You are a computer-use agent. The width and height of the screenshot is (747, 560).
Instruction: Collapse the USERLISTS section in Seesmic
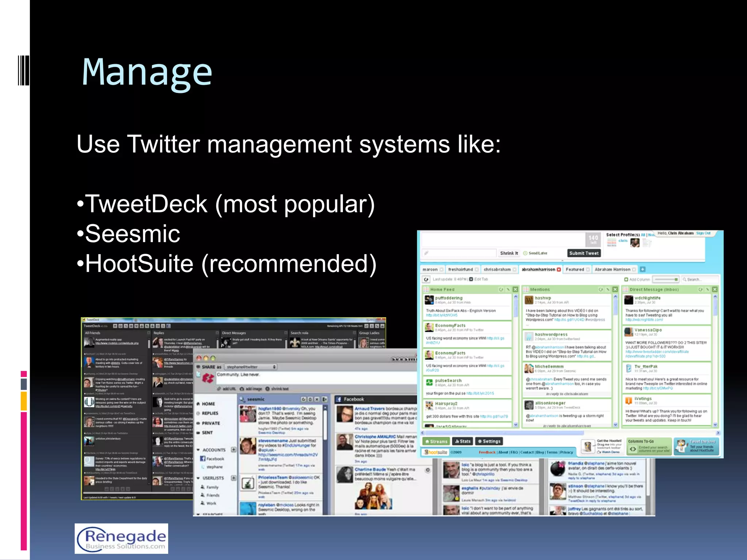[x=198, y=478]
